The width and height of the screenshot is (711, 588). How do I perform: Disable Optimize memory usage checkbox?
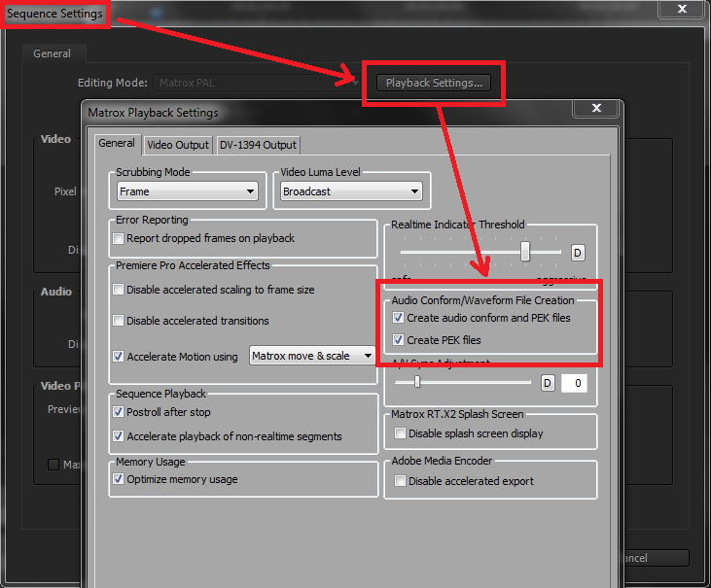[119, 479]
